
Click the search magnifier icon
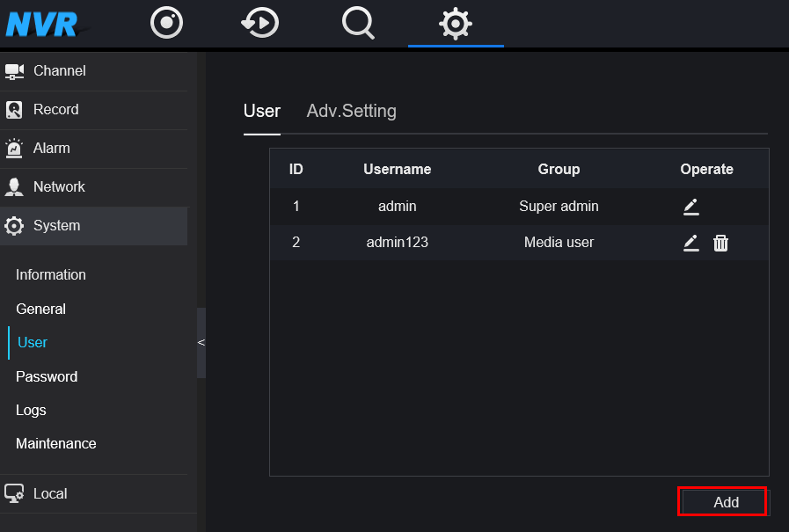coord(358,23)
